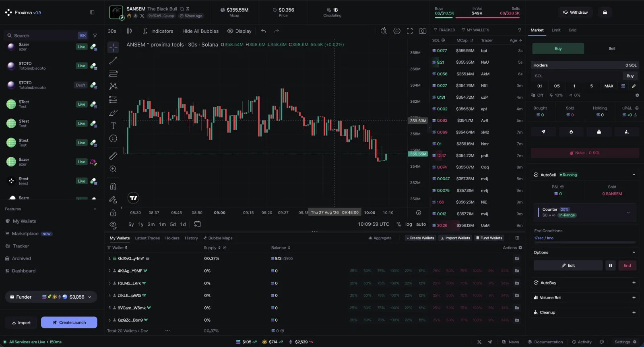Toggle magnet mode for drawings
644x347 pixels.
click(113, 186)
